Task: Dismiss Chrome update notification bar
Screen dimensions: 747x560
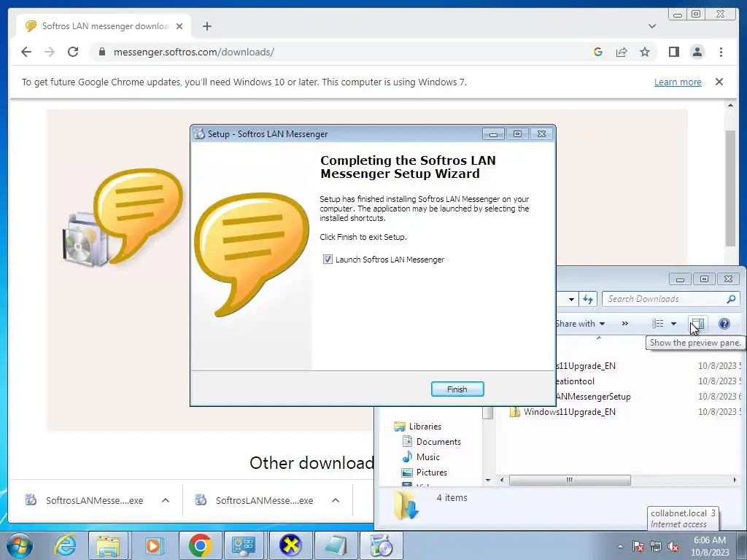Action: click(719, 82)
